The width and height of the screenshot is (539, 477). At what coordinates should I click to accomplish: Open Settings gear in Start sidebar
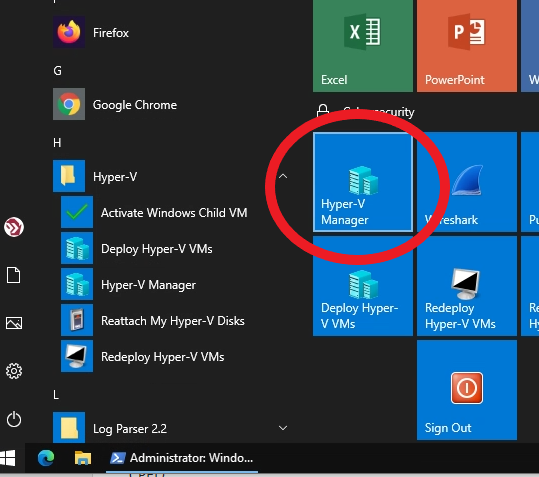[14, 371]
